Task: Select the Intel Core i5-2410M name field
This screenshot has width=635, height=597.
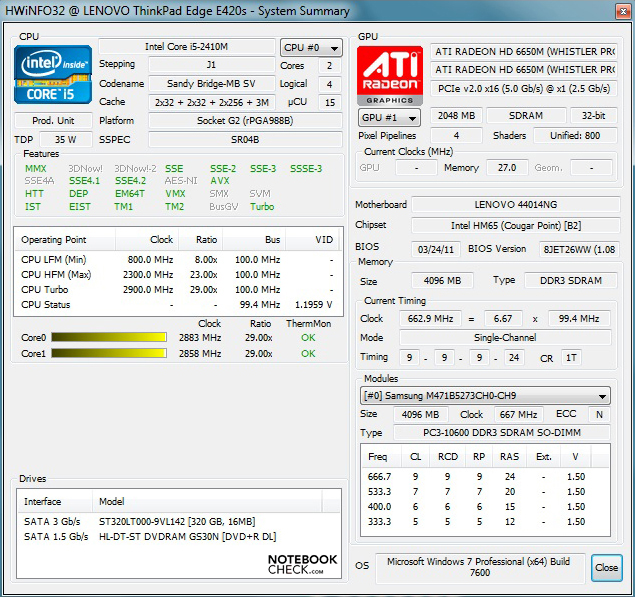Action: coord(186,47)
